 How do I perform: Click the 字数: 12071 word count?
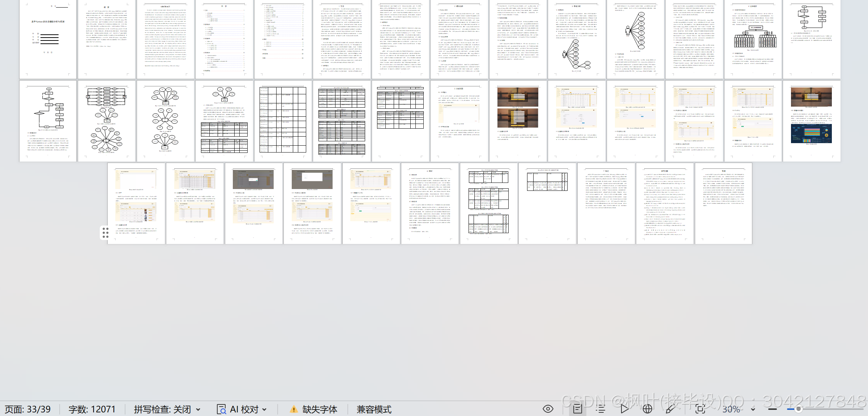point(92,409)
